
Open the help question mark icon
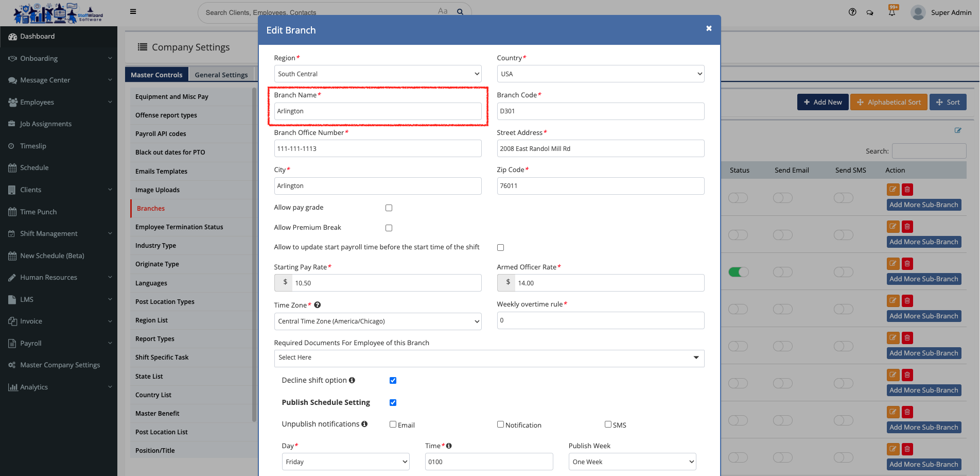click(852, 12)
